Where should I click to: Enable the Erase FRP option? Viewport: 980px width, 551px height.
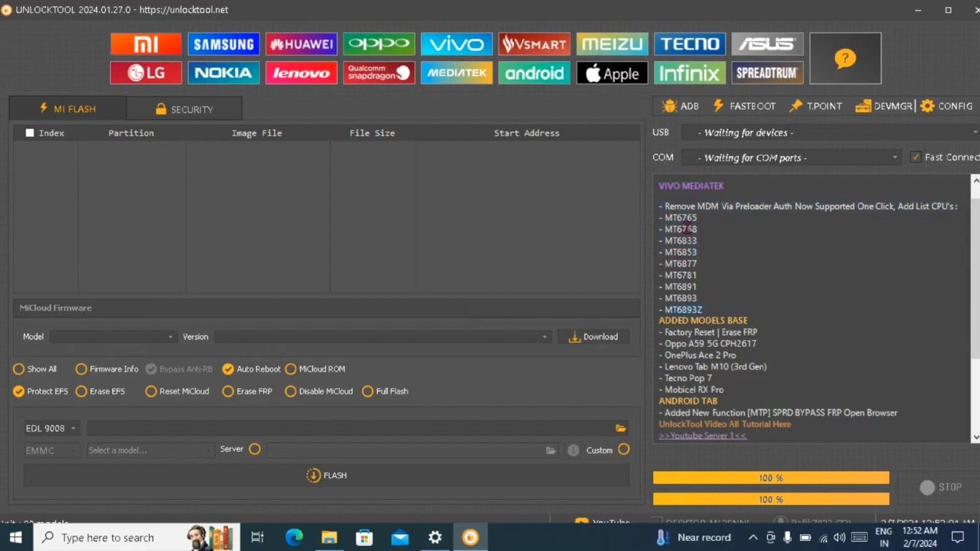(x=247, y=391)
